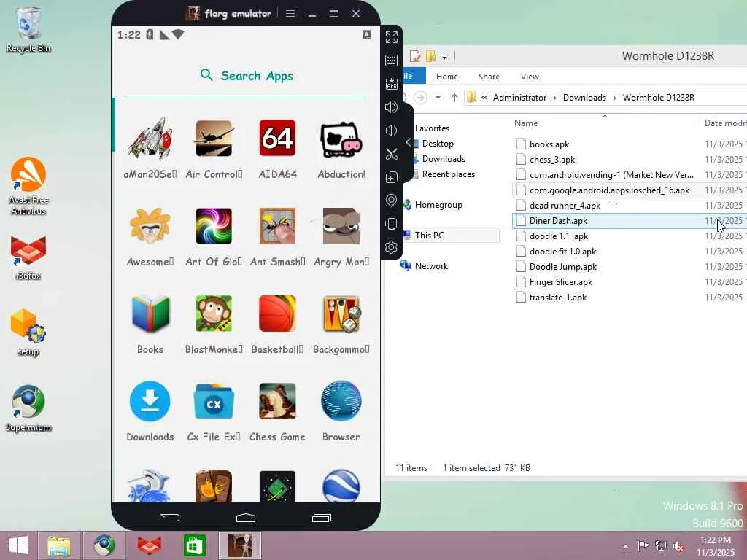Click the scissors screenshot icon
This screenshot has height=560, width=747.
(x=392, y=154)
